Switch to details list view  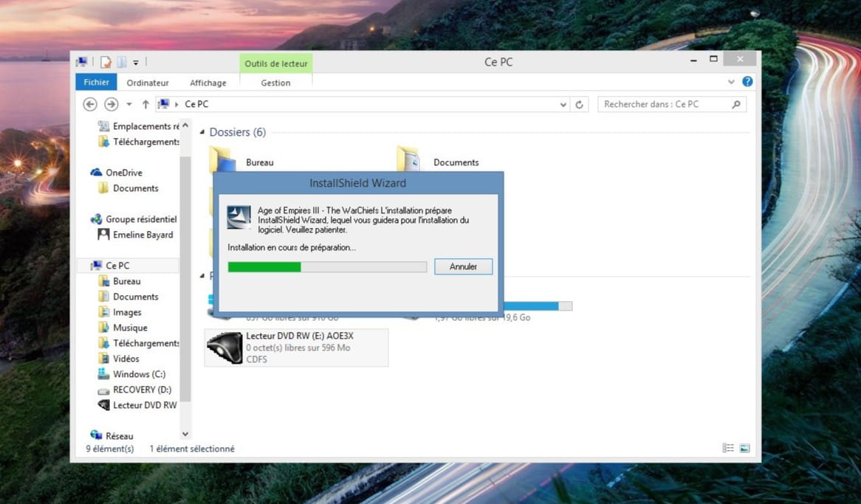(728, 448)
